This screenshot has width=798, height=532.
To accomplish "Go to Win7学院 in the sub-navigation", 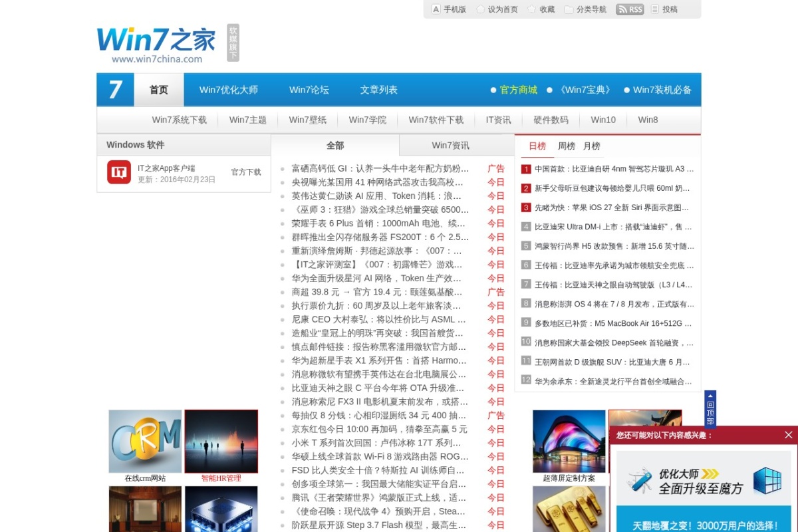I will [368, 120].
